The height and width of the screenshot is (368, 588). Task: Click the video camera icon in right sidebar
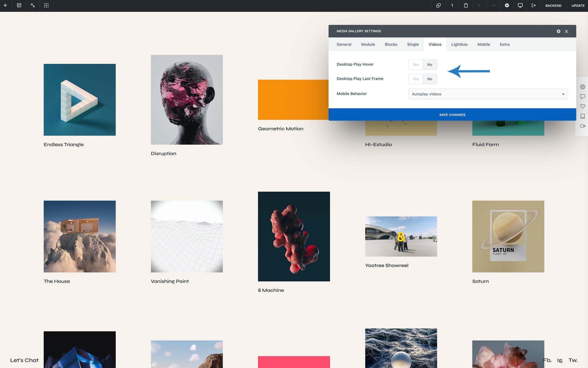(x=582, y=126)
